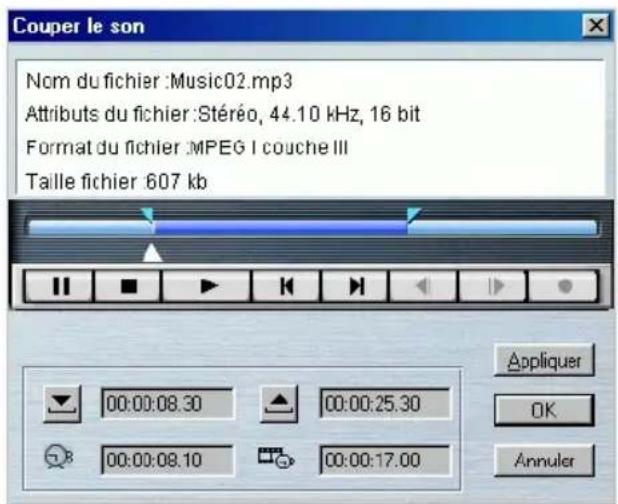This screenshot has height=504, width=618.
Task: Stop the audio playback
Action: tap(128, 286)
